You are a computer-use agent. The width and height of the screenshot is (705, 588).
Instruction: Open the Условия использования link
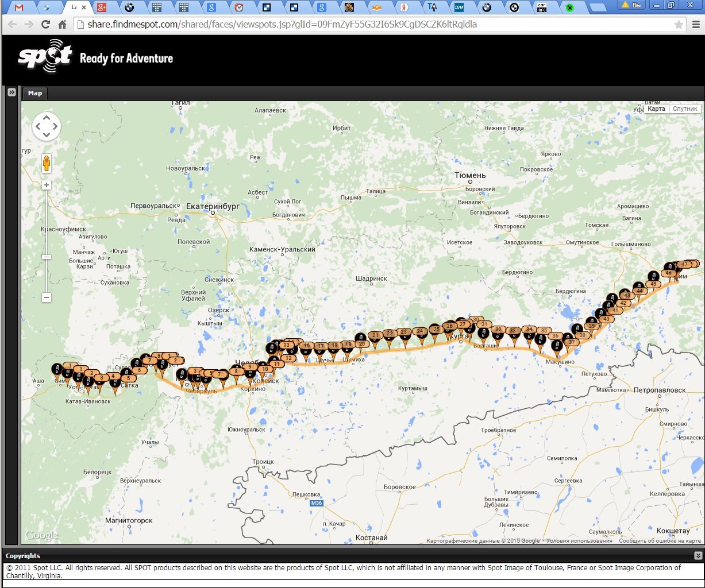pyautogui.click(x=579, y=540)
